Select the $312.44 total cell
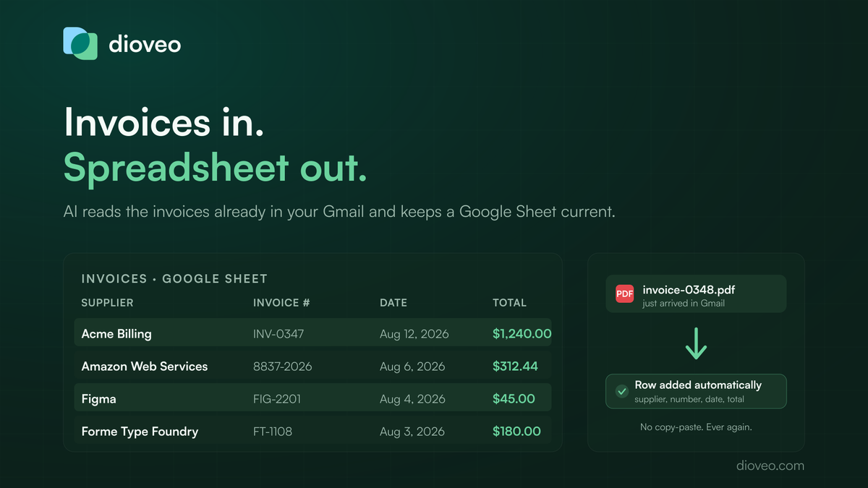The image size is (868, 488). (515, 367)
